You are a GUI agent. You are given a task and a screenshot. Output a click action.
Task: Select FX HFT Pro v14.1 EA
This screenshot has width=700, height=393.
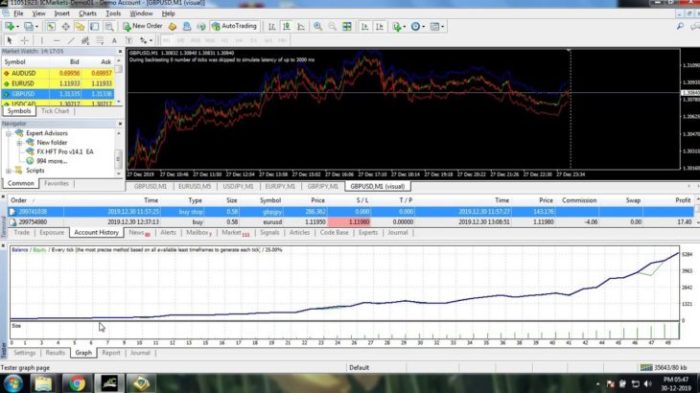point(65,152)
